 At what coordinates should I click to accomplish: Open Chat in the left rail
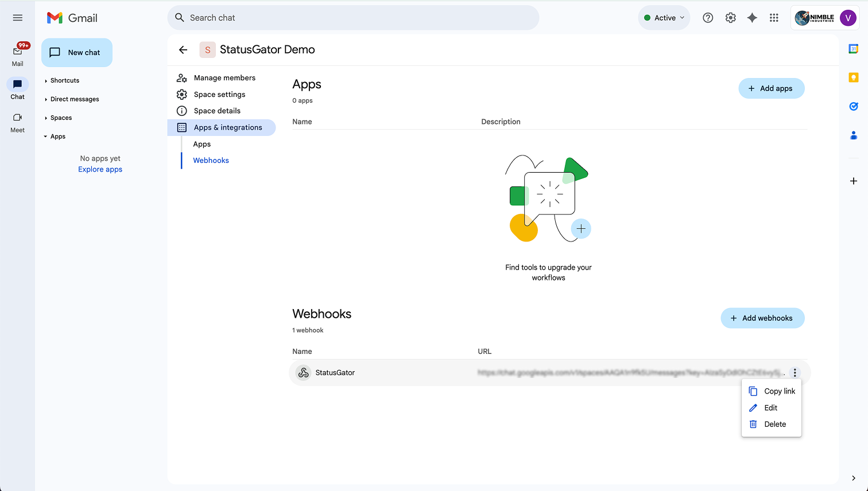[18, 89]
